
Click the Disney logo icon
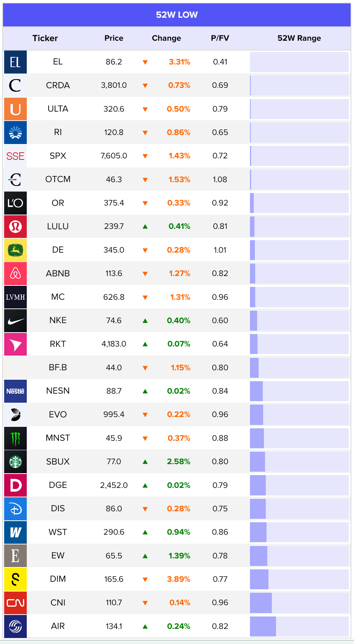click(15, 509)
